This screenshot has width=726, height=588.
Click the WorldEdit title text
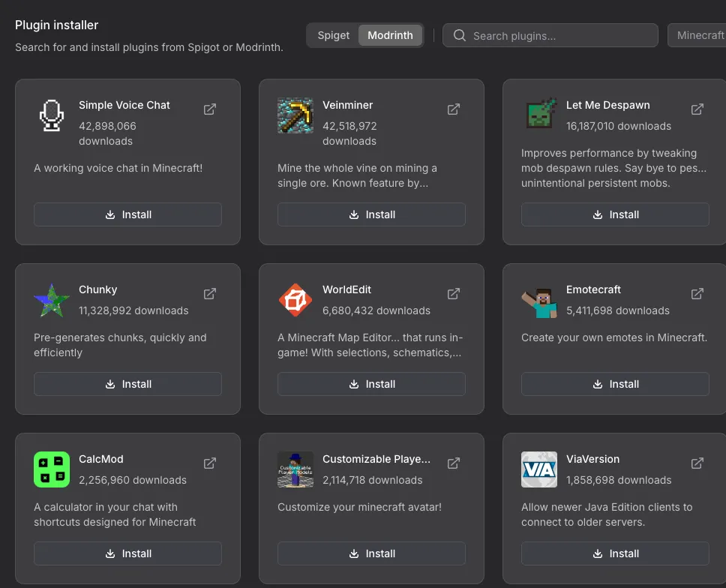pos(346,289)
